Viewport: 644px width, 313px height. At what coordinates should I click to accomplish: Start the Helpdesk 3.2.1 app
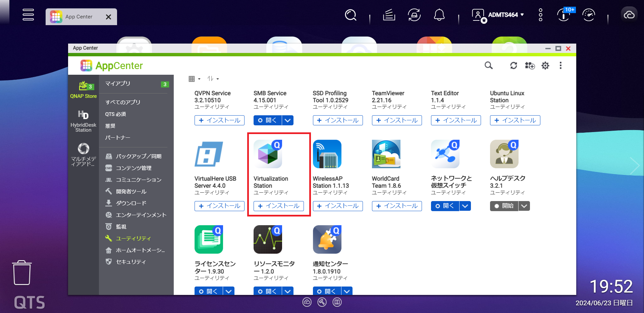tap(504, 206)
